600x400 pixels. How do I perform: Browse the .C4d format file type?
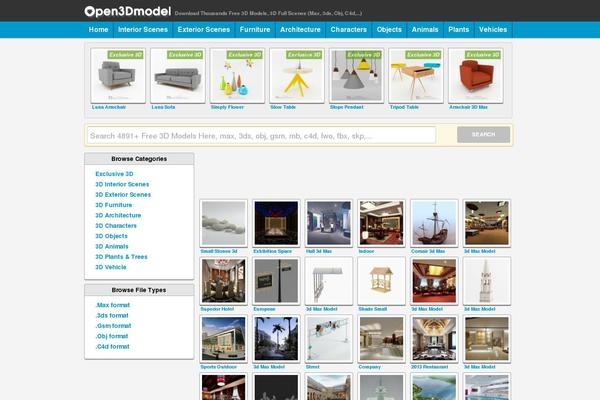point(112,346)
